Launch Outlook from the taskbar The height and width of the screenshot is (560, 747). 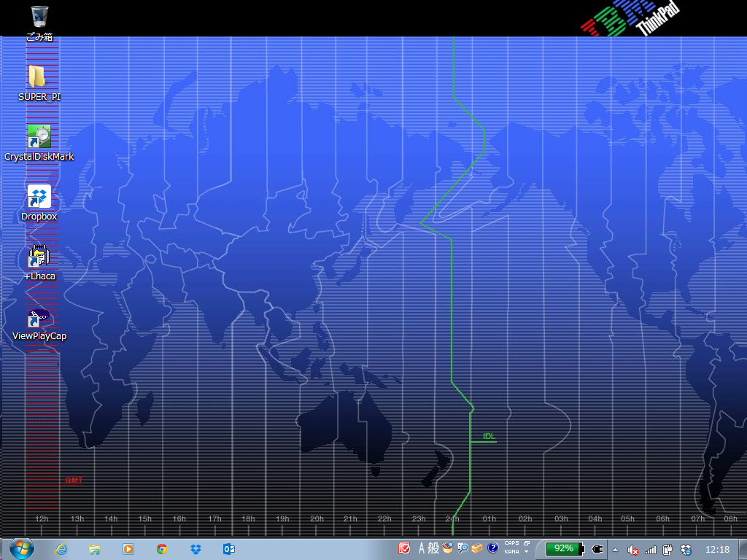click(229, 549)
